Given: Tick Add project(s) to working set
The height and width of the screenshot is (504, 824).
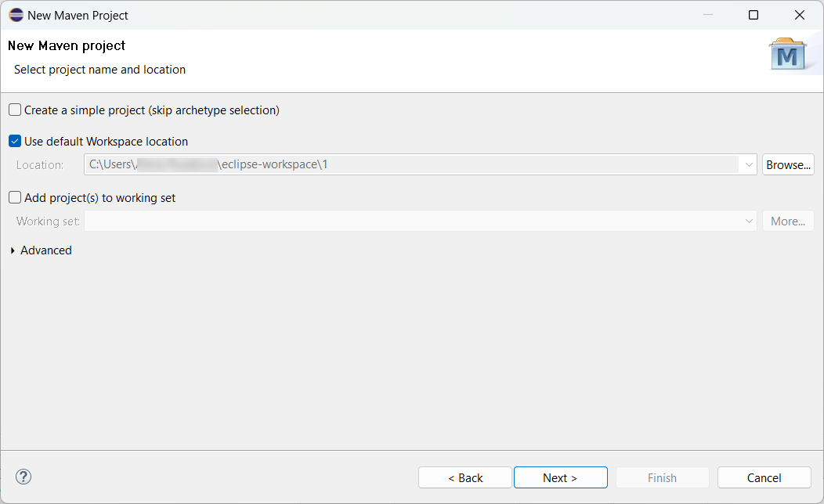Looking at the screenshot, I should click(15, 197).
